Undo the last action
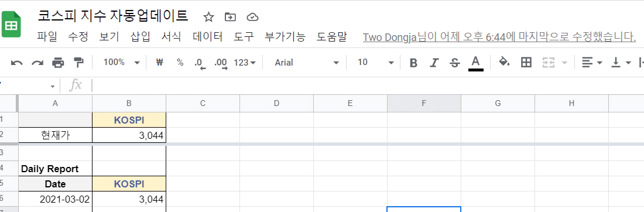This screenshot has height=212, width=644. [16, 63]
